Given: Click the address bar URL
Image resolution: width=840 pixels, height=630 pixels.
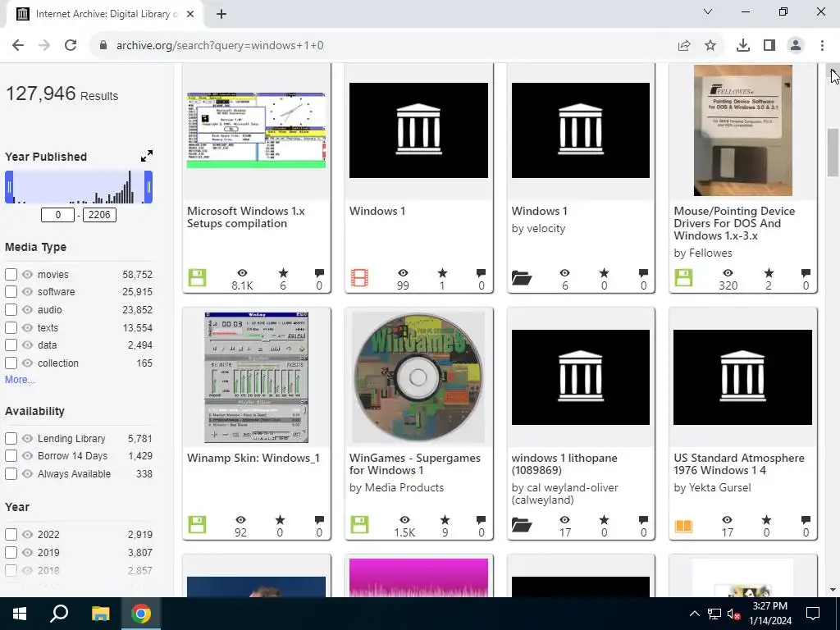Looking at the screenshot, I should [x=220, y=46].
